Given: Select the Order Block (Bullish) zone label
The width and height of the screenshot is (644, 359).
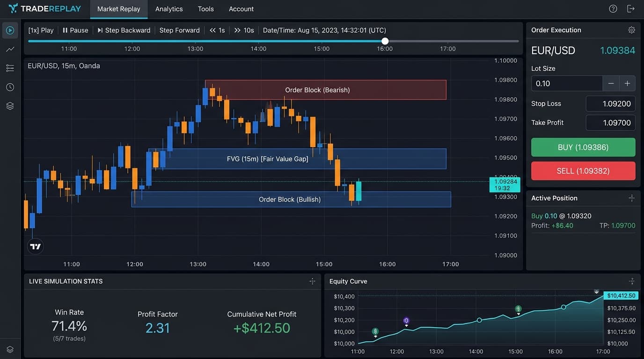Looking at the screenshot, I should click(290, 200).
